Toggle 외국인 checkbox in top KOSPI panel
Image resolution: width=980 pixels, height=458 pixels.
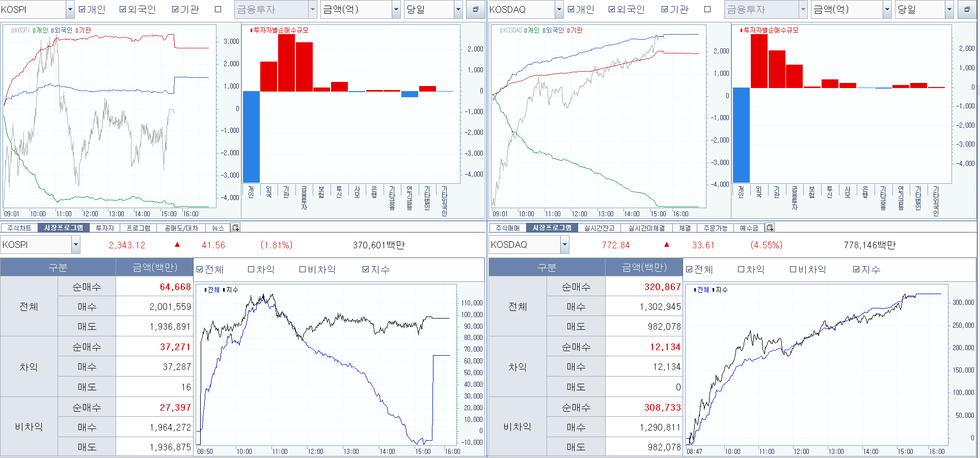click(x=123, y=9)
